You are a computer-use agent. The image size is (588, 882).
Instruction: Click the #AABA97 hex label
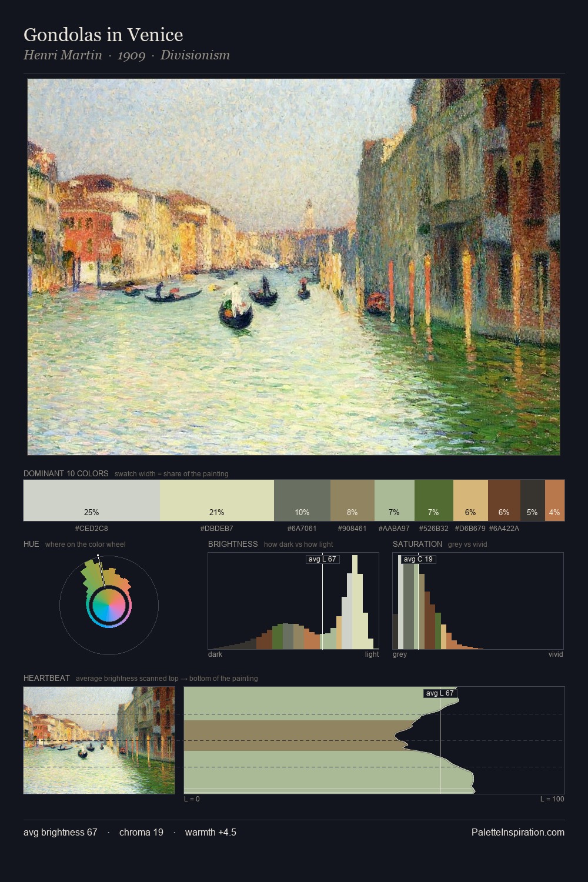[x=394, y=529]
